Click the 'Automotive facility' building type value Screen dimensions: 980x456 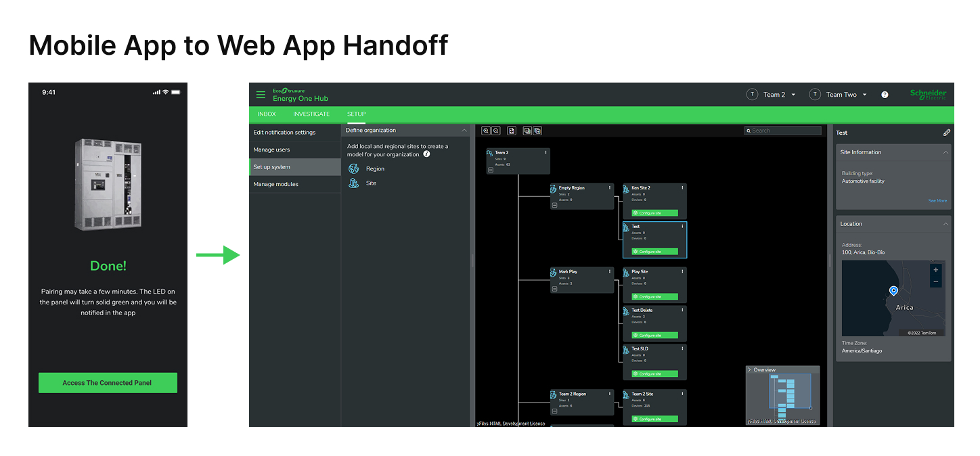(x=863, y=181)
